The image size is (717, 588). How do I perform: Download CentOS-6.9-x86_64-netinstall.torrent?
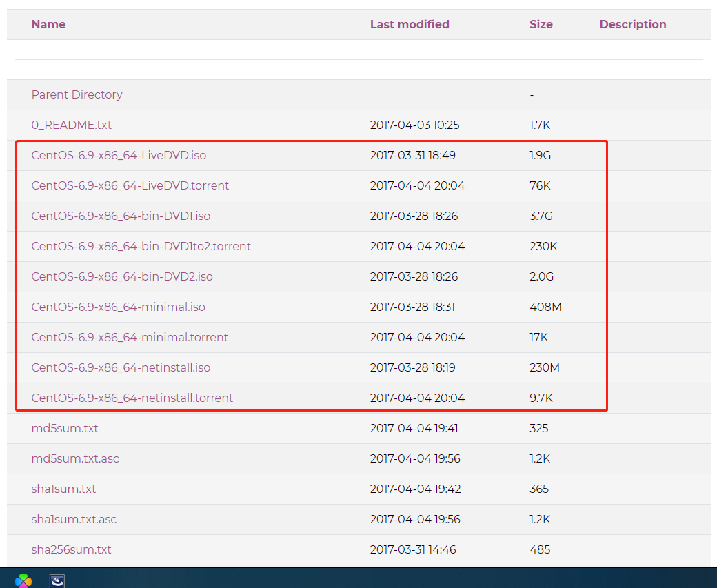coord(132,398)
